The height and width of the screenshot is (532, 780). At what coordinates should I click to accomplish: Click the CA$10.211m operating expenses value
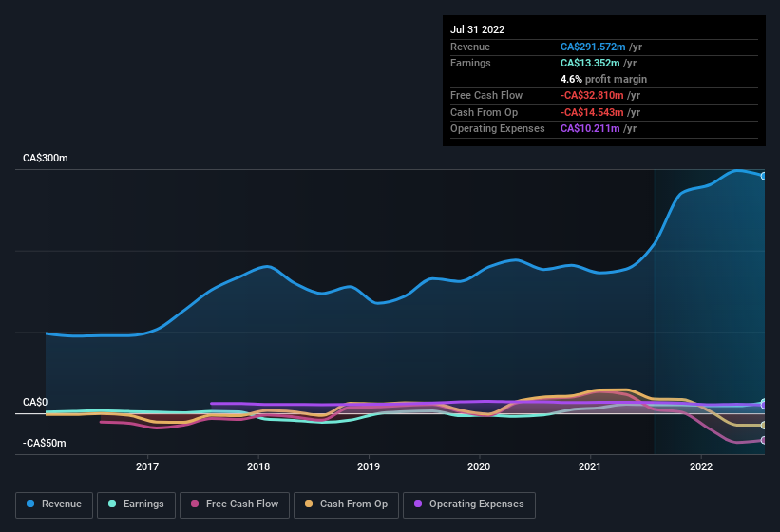[x=590, y=129]
